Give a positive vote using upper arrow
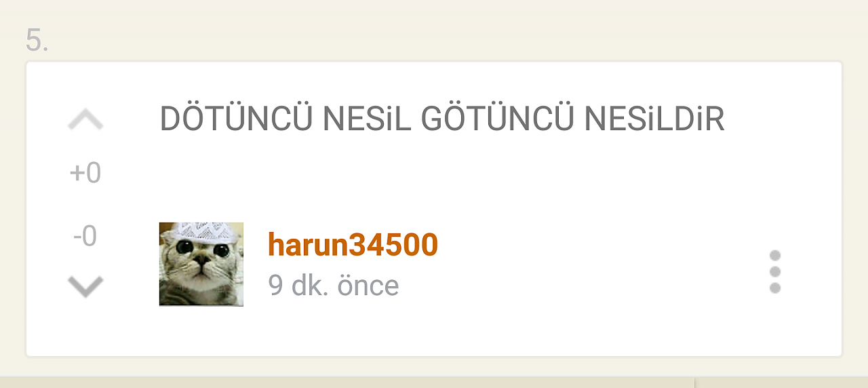Screen dimensions: 868x388 point(85,121)
